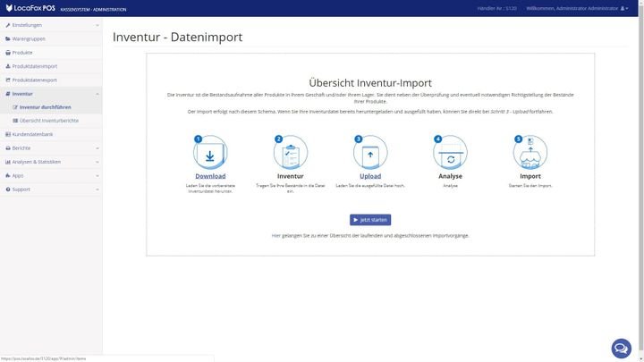This screenshot has height=362, width=644.
Task: Click the Inventur checklist step icon
Action: (290, 153)
